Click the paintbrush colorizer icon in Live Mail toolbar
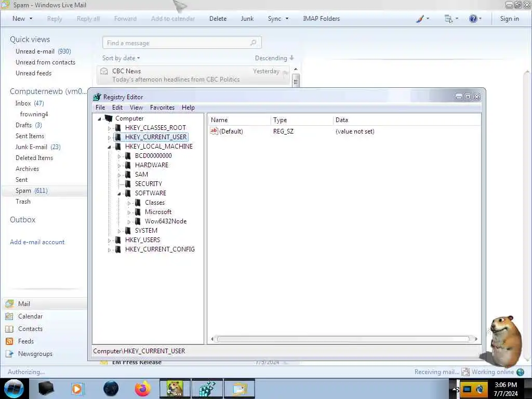The width and height of the screenshot is (532, 399). point(420,19)
